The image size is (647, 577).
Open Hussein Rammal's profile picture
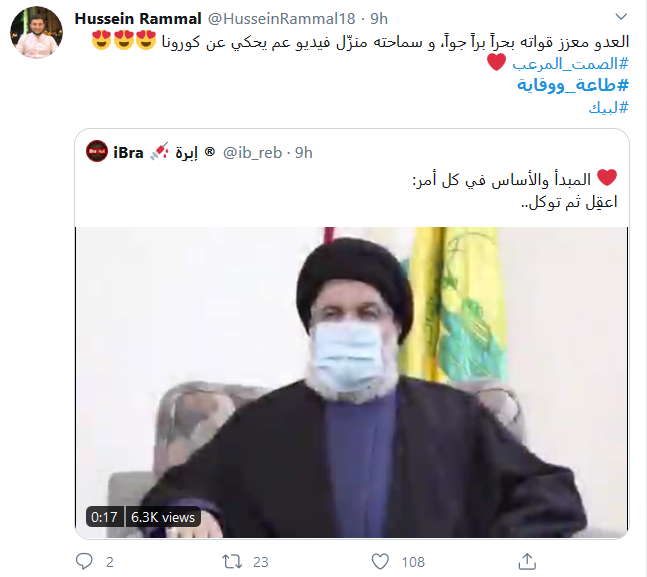[36, 32]
